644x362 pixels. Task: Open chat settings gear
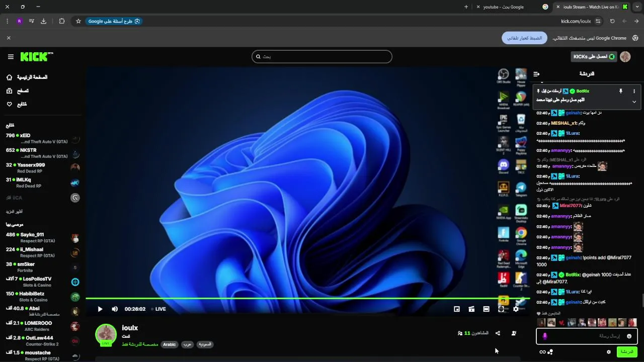pyautogui.click(x=609, y=352)
